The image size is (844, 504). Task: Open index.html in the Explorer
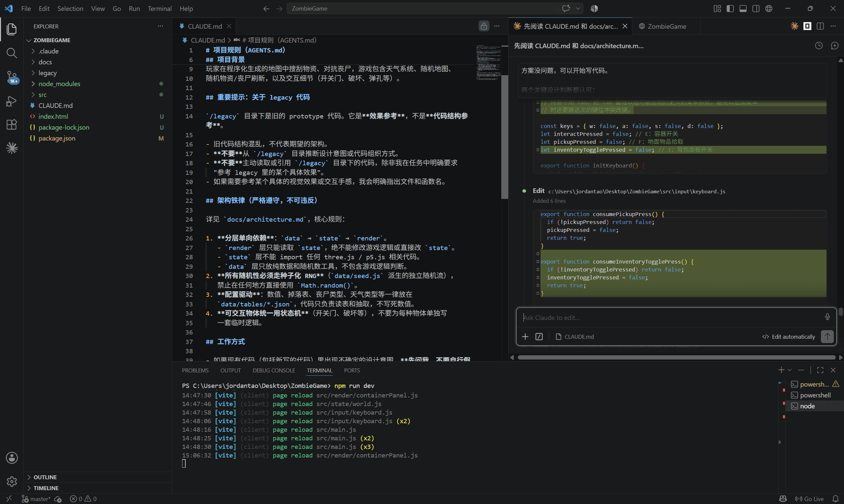click(x=98, y=116)
